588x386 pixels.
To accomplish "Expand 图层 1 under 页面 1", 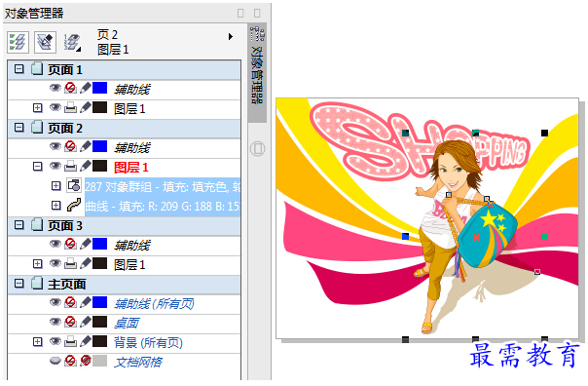I will 38,108.
